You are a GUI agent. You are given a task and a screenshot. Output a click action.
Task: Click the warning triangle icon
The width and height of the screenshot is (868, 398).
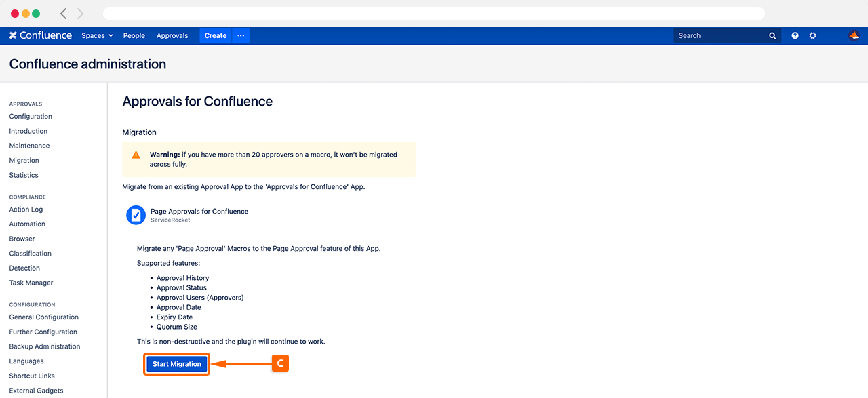point(135,154)
